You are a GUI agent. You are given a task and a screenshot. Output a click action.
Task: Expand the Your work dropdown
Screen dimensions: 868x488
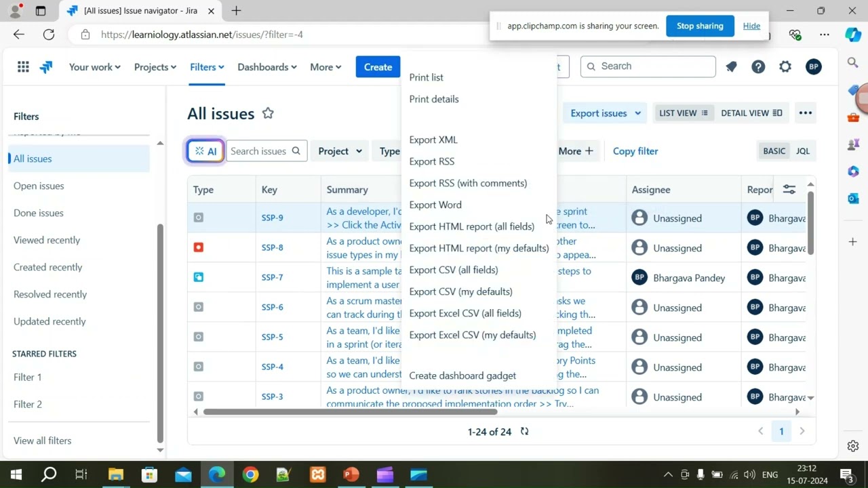pyautogui.click(x=95, y=67)
